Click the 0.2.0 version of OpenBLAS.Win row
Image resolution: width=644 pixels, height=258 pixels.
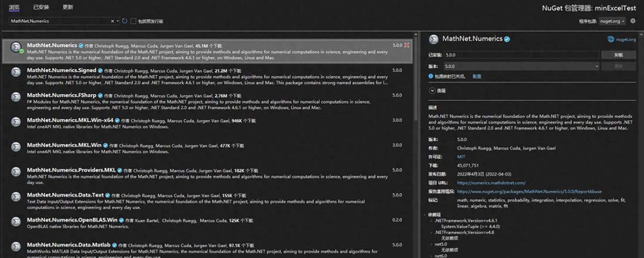point(397,220)
